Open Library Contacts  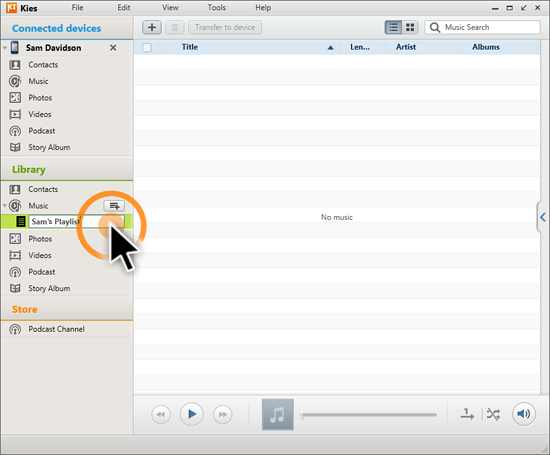(x=43, y=189)
